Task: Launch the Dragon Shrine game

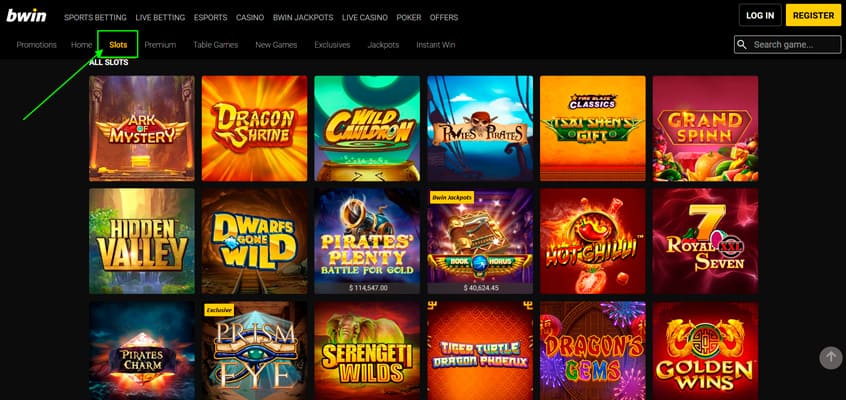Action: point(255,128)
